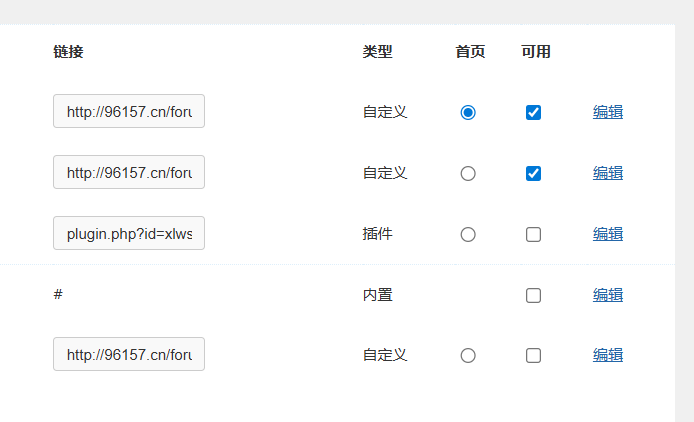Select the 首页 radio in the first row

click(x=468, y=113)
